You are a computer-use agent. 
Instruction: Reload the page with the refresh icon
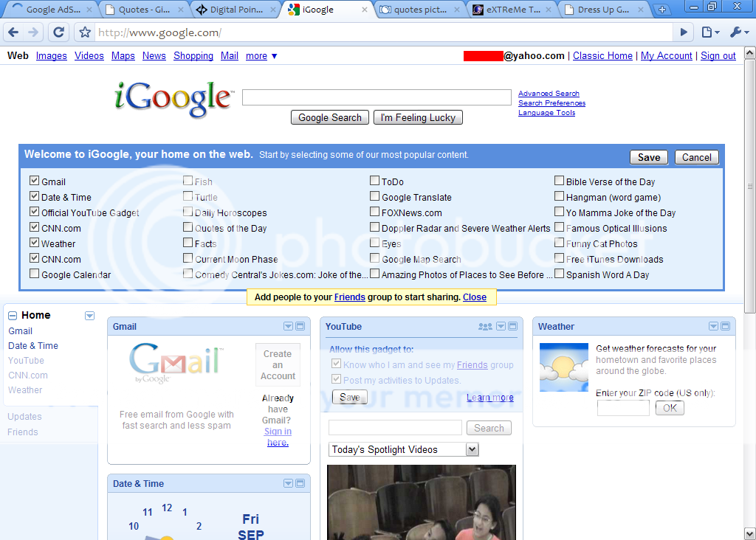tap(58, 32)
